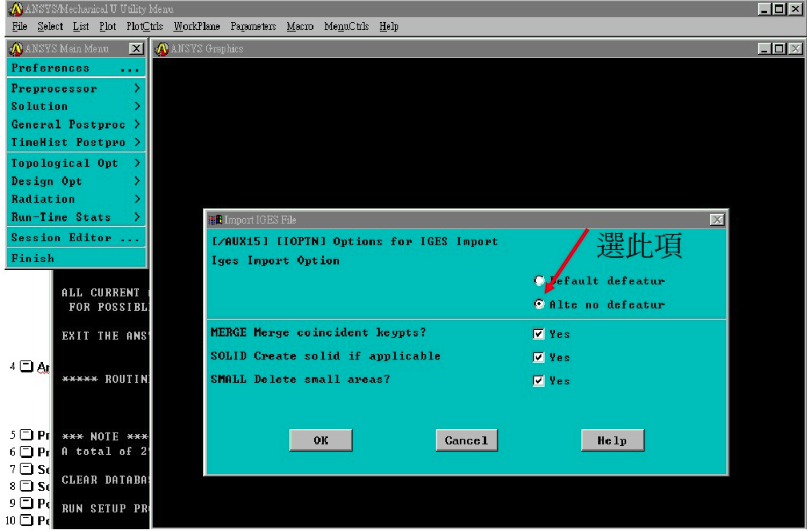Image resolution: width=807 pixels, height=531 pixels.
Task: Expand TimeHist Postpro submenu
Action: 76,143
